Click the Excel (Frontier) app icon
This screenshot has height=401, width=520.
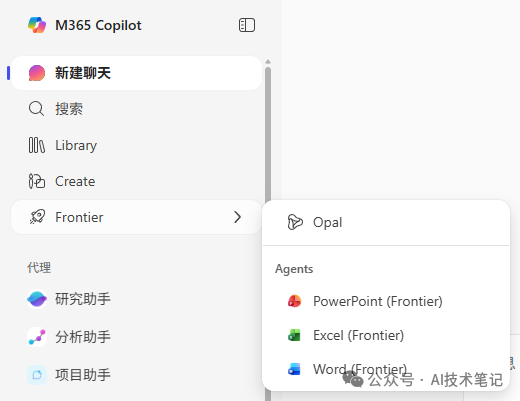(294, 335)
